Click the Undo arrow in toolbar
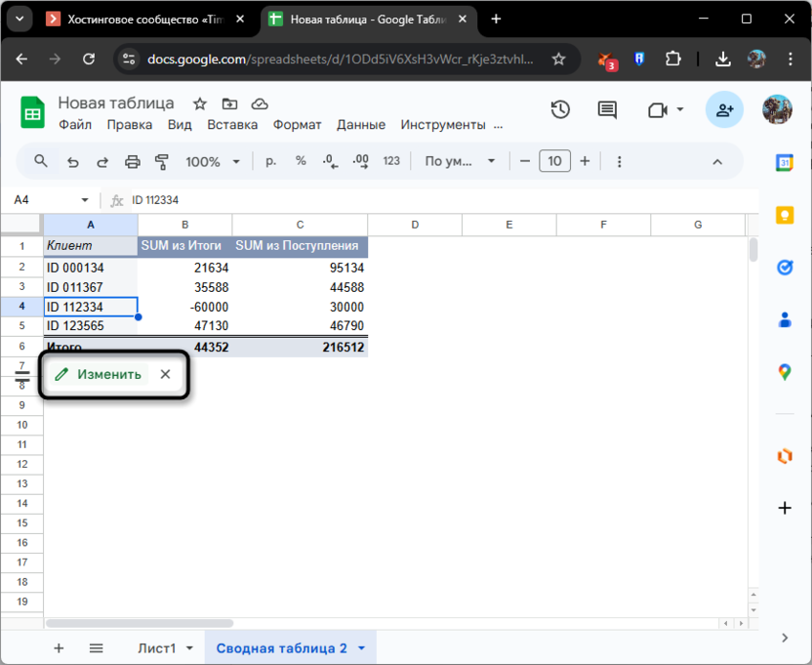This screenshot has width=812, height=665. pos(72,161)
